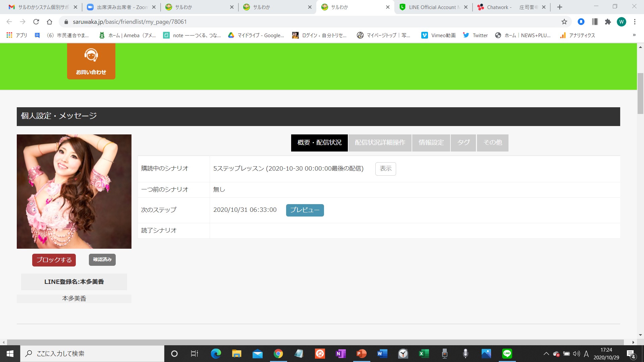The image size is (644, 362).
Task: Open the アナリティクス bookmark
Action: pyautogui.click(x=577, y=35)
